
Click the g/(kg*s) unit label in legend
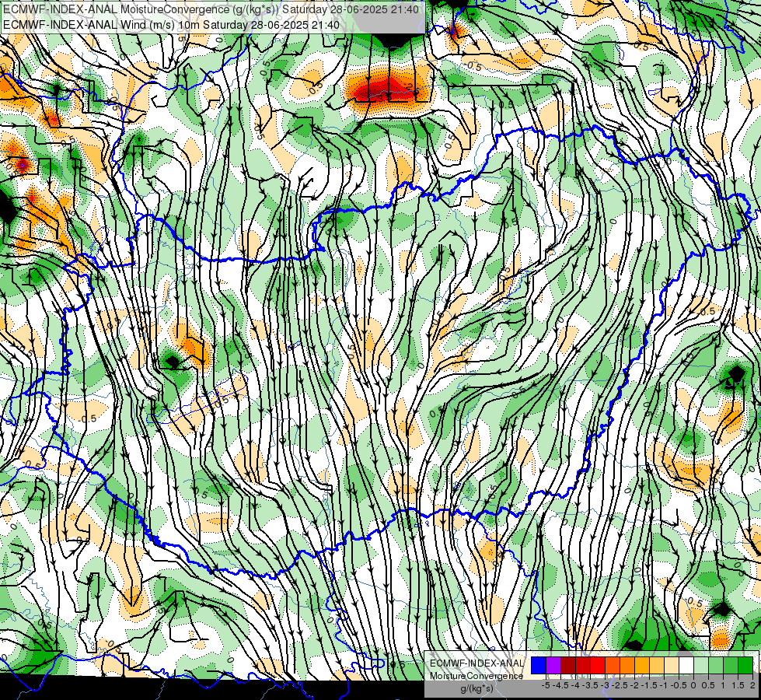pos(476,688)
